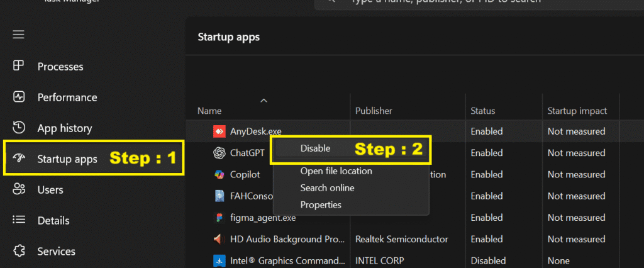Go to the Users page
The height and width of the screenshot is (268, 644).
coord(50,190)
